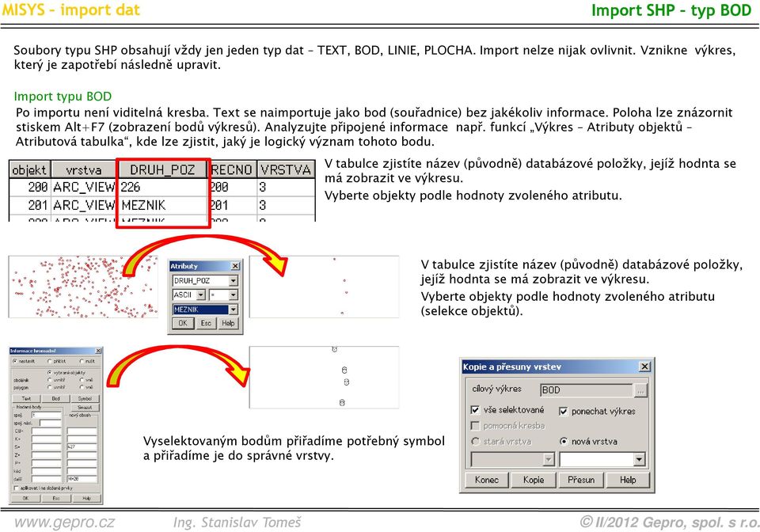Click the preview with symbol-marked points
The width and height of the screenshot is (760, 532).
[324, 377]
